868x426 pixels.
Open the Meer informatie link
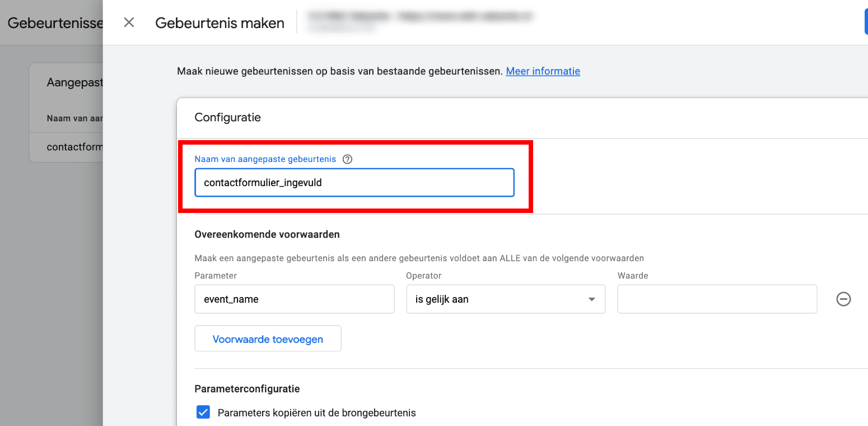(x=543, y=71)
